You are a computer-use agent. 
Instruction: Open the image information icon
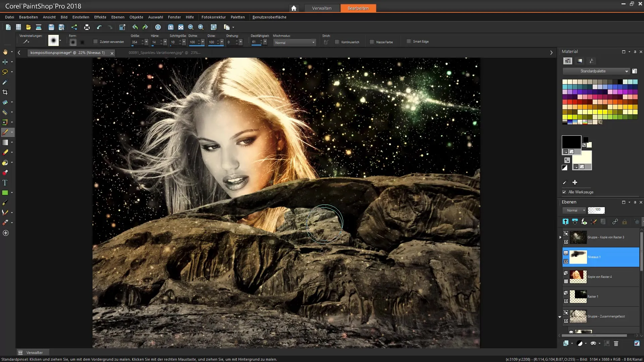tap(158, 27)
